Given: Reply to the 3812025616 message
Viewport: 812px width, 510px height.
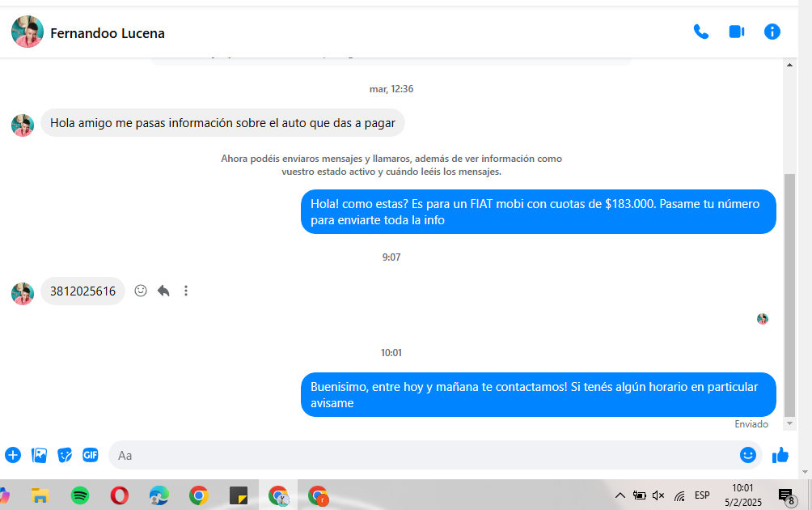Looking at the screenshot, I should (163, 291).
